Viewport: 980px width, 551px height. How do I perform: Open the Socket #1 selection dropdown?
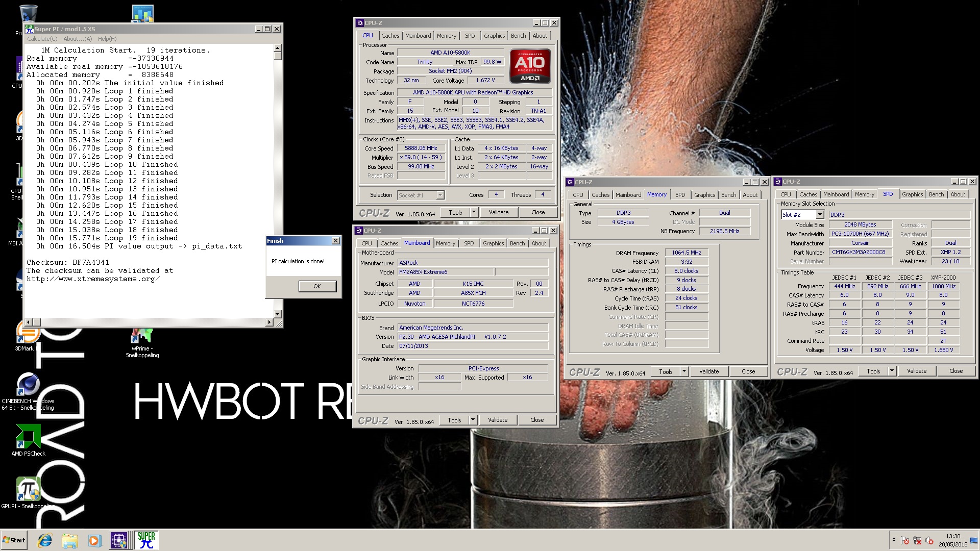[421, 195]
